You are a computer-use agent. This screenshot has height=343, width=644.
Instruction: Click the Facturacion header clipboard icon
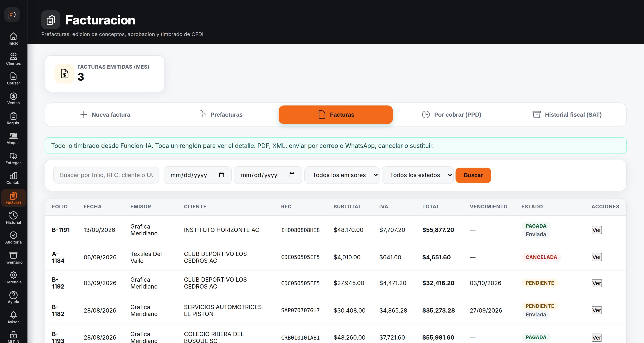pyautogui.click(x=50, y=20)
